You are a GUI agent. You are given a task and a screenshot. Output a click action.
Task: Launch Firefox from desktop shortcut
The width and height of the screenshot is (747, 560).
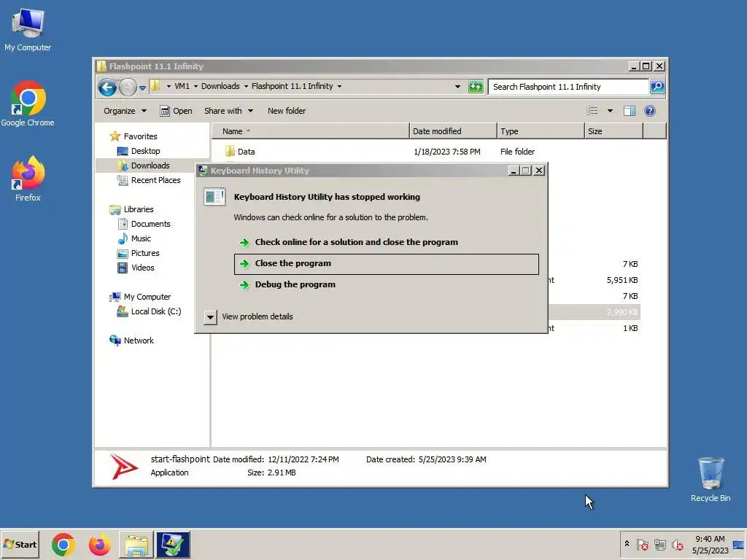[x=28, y=179]
